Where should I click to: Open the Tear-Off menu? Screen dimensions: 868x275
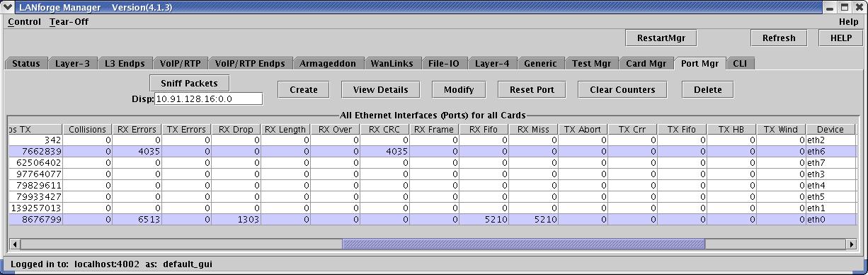pyautogui.click(x=69, y=22)
